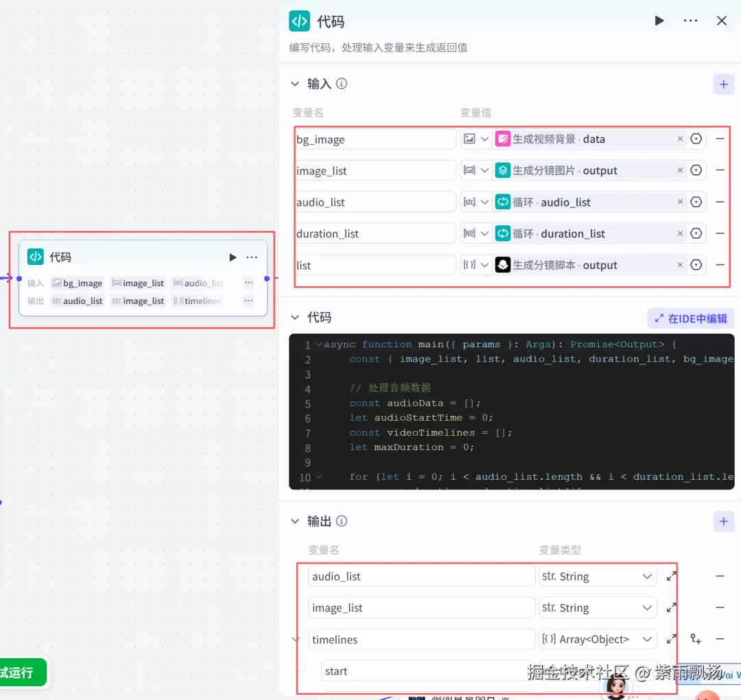Expand the timelines output row editor
The width and height of the screenshot is (741, 700).
[x=671, y=640]
